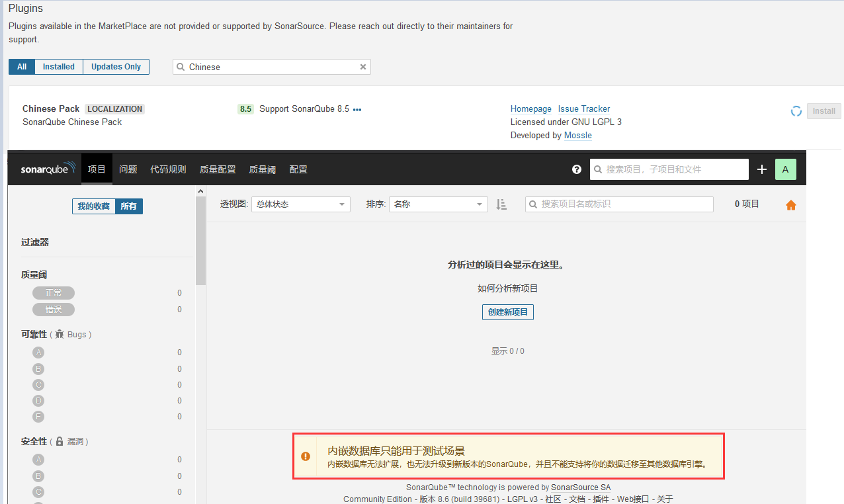Open the Chinese Pack Homepage link

coord(531,109)
